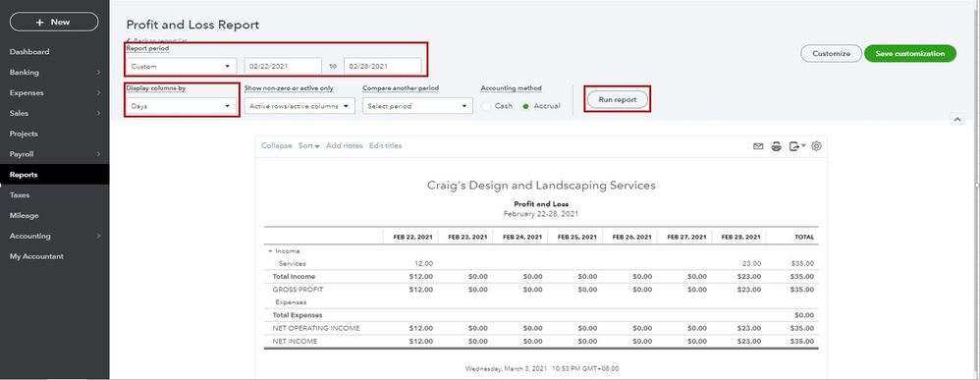
Task: Open Mileage in sidebar
Action: click(24, 216)
